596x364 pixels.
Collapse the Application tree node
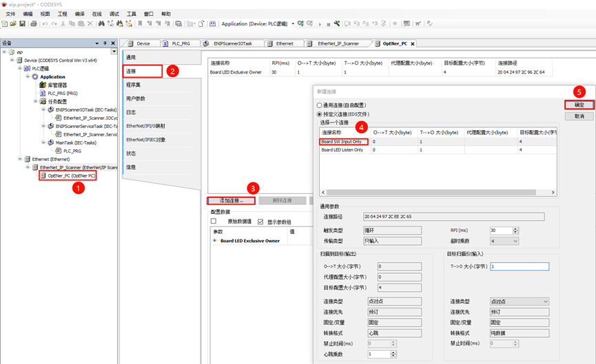[x=28, y=76]
